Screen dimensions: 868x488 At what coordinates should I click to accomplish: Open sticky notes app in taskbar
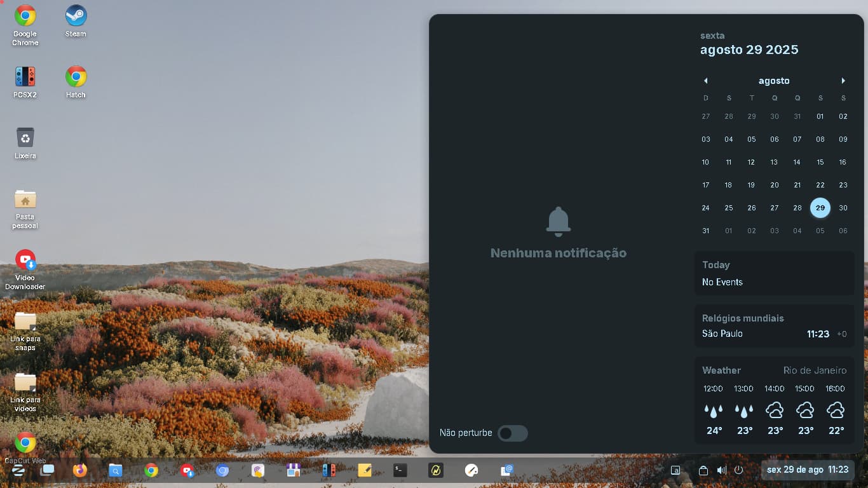click(365, 470)
